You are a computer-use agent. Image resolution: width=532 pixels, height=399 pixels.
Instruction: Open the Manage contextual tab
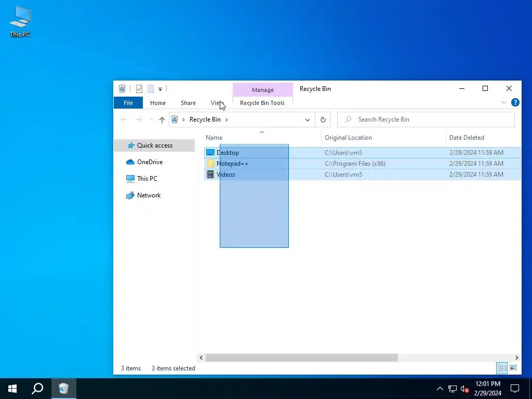click(x=262, y=90)
